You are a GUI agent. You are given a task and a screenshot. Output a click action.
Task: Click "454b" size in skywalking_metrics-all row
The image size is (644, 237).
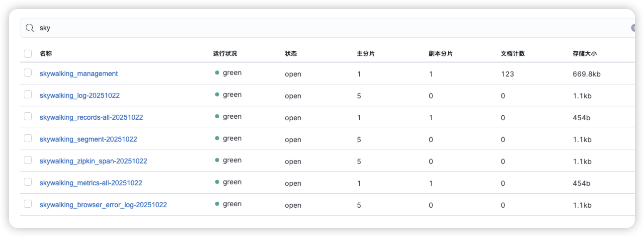point(582,183)
